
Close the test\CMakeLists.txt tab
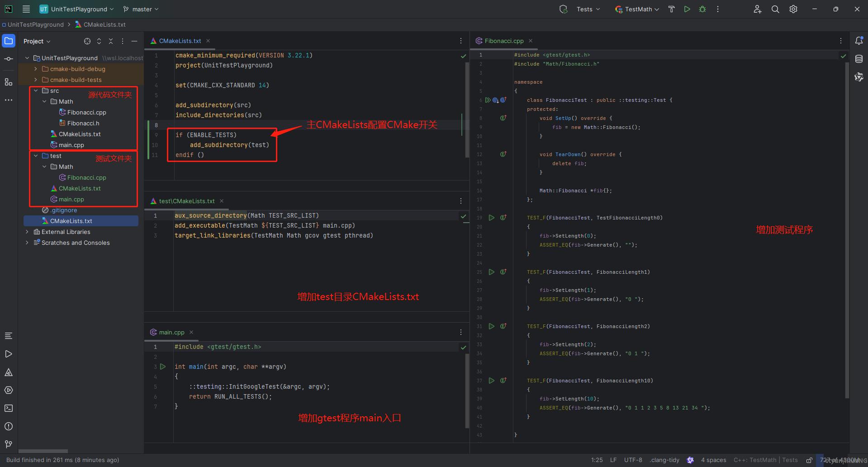pos(222,201)
